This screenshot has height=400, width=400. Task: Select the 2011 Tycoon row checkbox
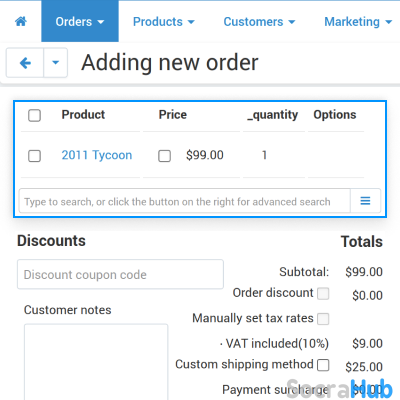point(34,156)
